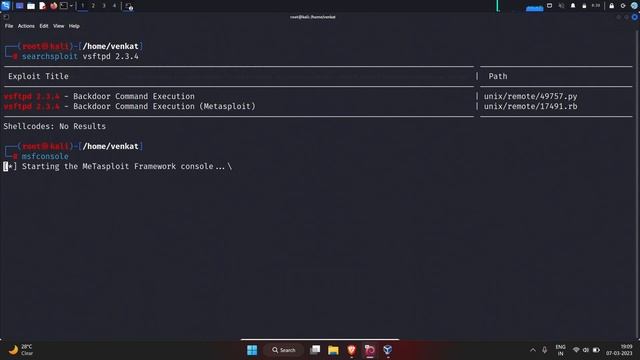Click the Windows volume speaker icon
The width and height of the screenshot is (640, 360).
tap(586, 350)
